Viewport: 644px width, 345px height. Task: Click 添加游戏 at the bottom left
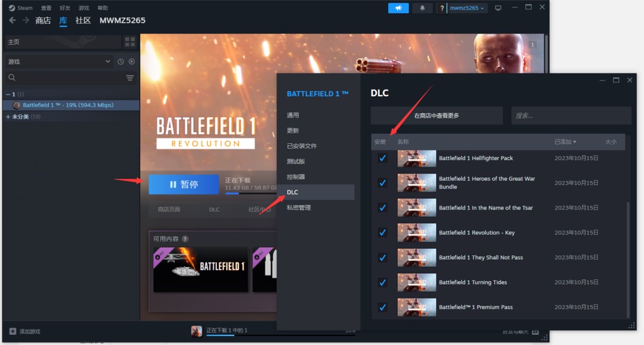(x=25, y=331)
